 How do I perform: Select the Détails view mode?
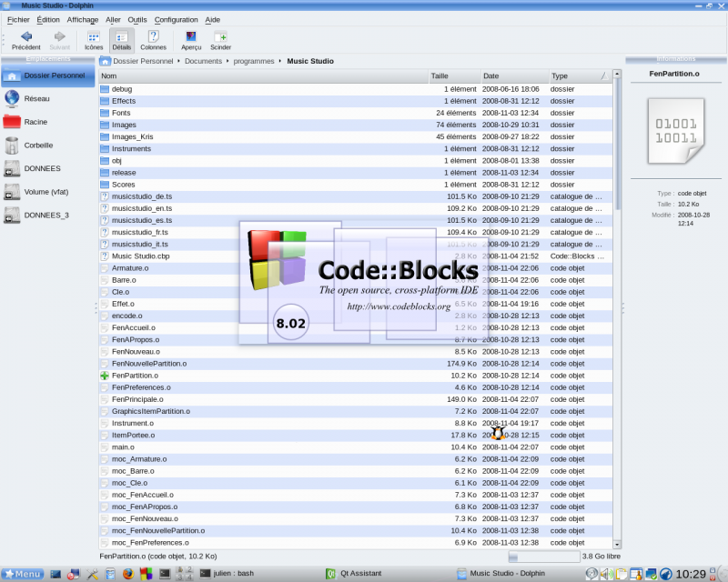click(x=122, y=37)
